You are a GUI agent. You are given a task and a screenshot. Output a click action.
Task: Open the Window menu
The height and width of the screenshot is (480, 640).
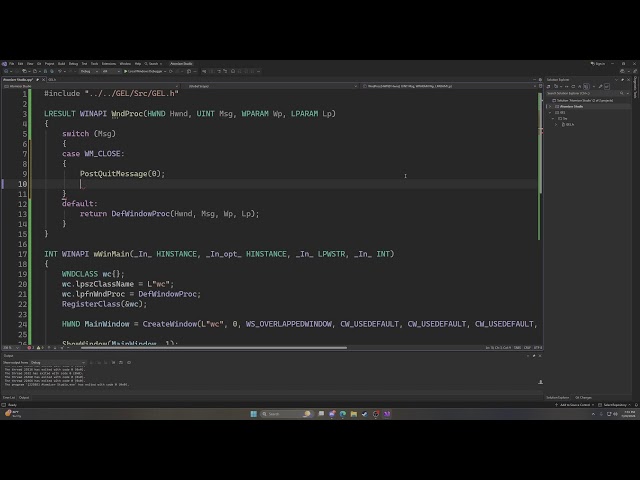point(125,64)
